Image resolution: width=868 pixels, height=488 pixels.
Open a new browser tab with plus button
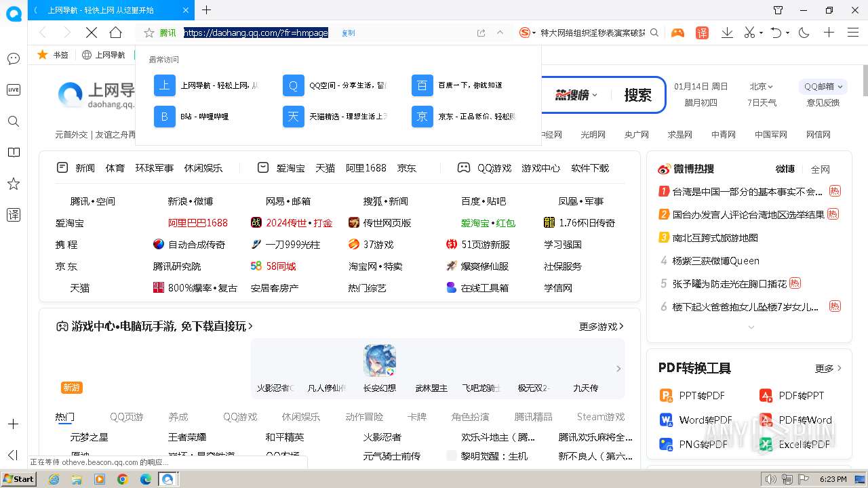click(207, 10)
